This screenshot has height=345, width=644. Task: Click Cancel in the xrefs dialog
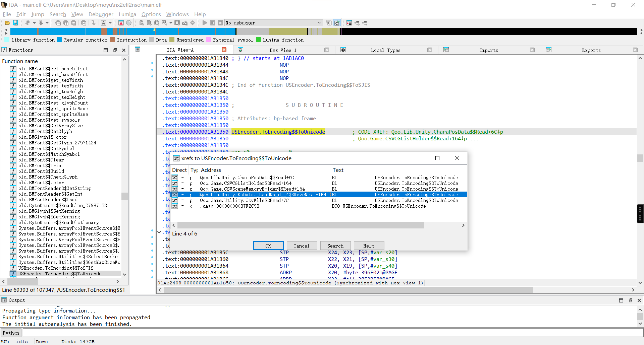pos(302,246)
